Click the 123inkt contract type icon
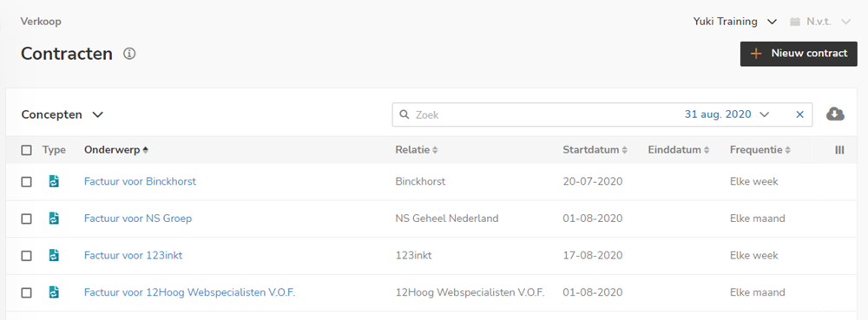The image size is (868, 320). 54,255
